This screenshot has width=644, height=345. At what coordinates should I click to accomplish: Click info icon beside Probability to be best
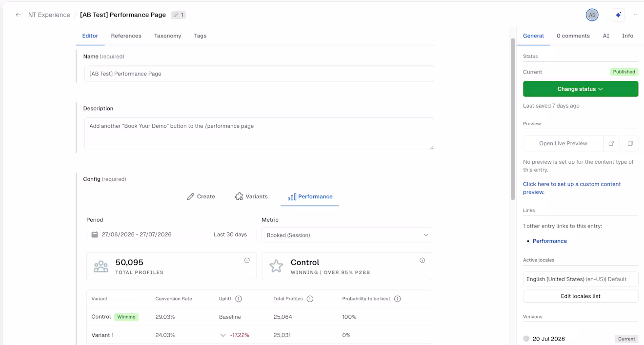click(397, 299)
